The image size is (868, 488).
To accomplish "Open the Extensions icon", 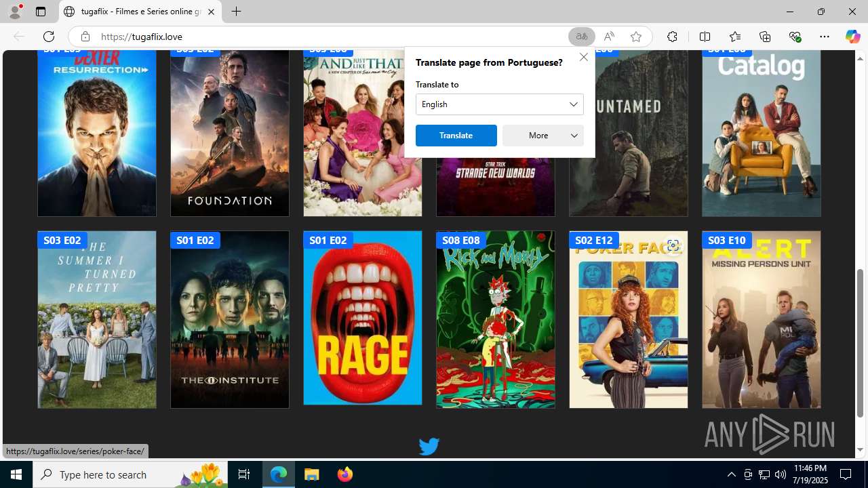I will coord(672,37).
